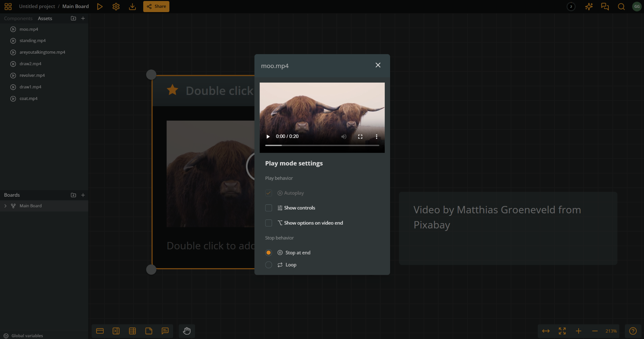Toggle the Autoplay checkbox

pos(269,193)
